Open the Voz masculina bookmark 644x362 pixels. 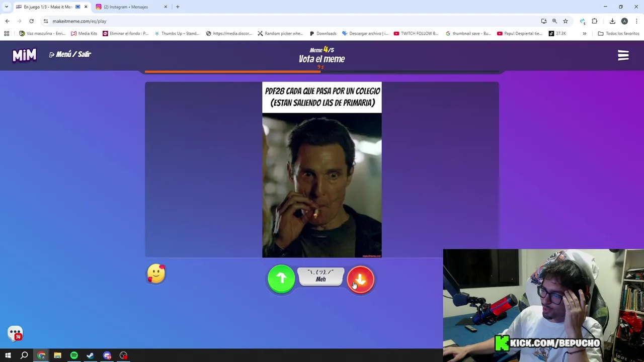point(42,34)
